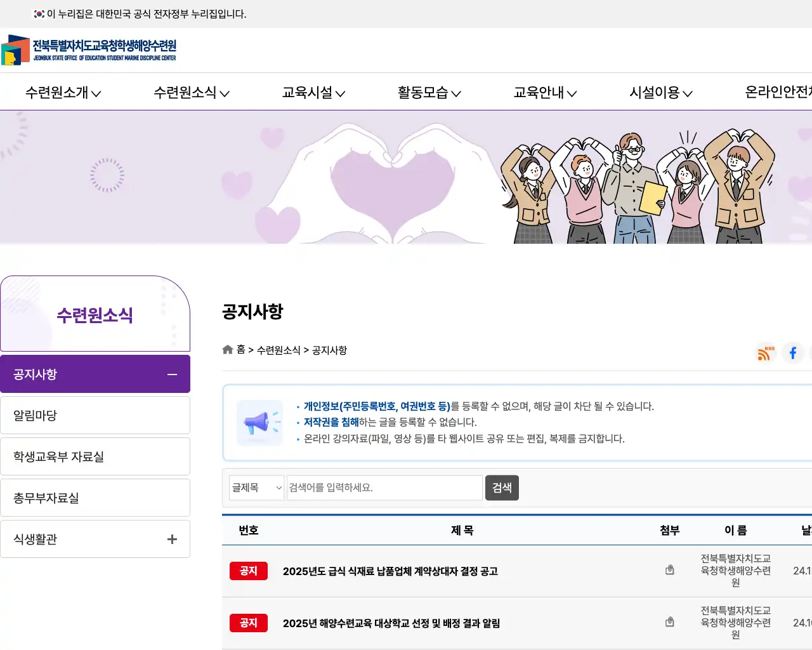Viewport: 812px width, 650px height.
Task: Open attachment icon for 2025년도 급식 식재료 notice
Action: click(x=669, y=570)
